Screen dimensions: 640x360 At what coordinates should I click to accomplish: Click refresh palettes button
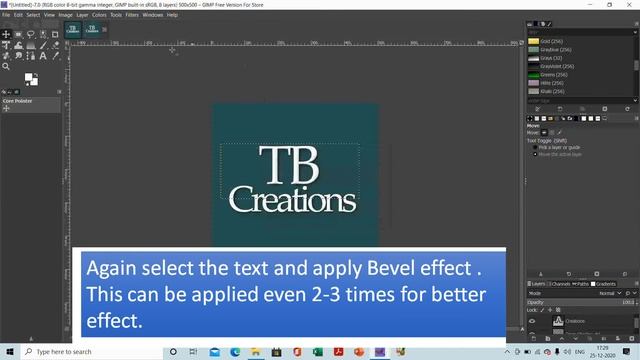pos(627,109)
